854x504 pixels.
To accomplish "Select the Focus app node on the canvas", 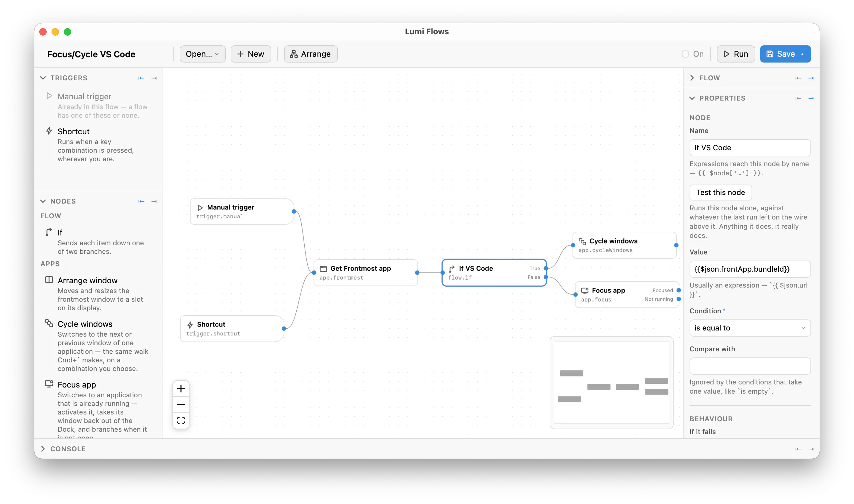I will (x=627, y=295).
